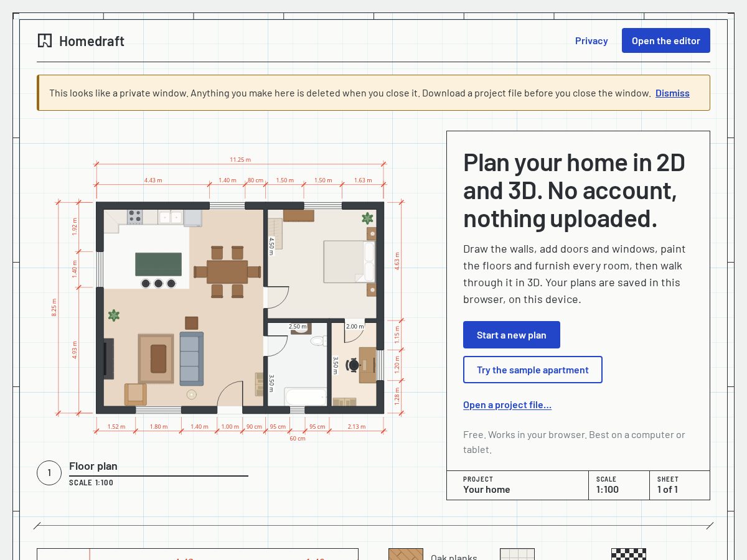Viewport: 747px width, 560px height.
Task: Click the 11.25 m overall width dimension
Action: point(240,160)
